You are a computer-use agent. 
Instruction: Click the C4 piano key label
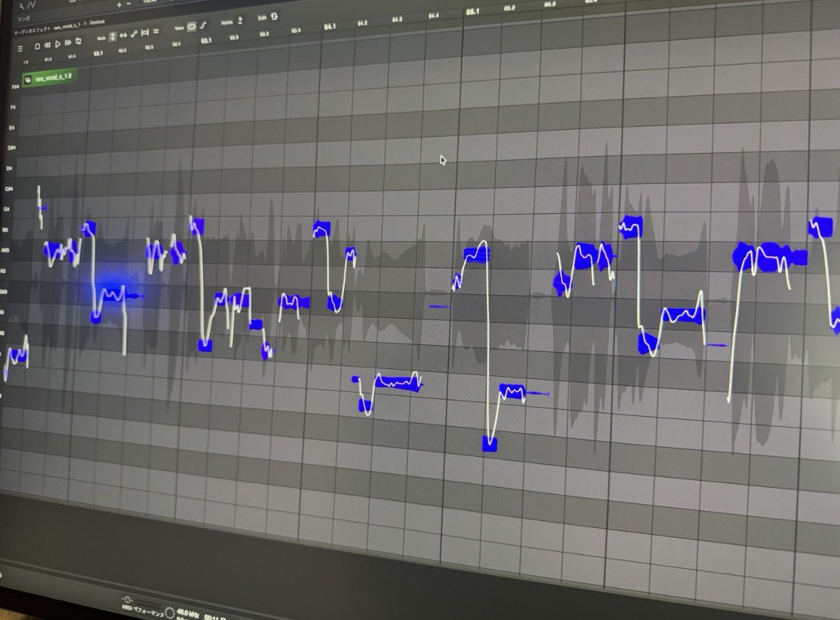coord(6,209)
